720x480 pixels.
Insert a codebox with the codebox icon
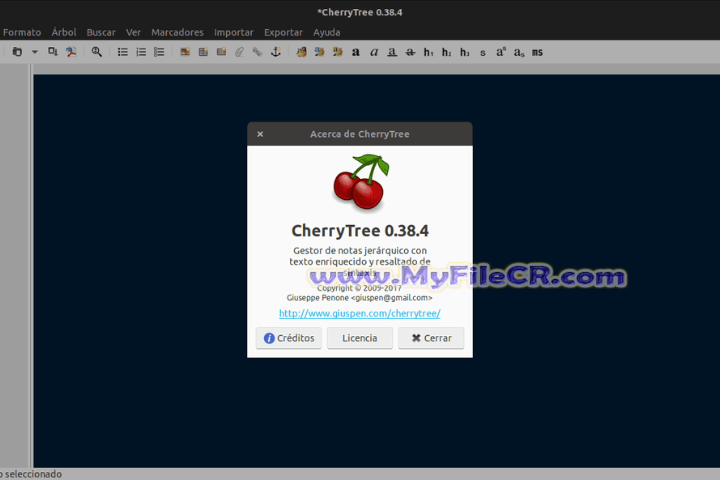(x=221, y=52)
